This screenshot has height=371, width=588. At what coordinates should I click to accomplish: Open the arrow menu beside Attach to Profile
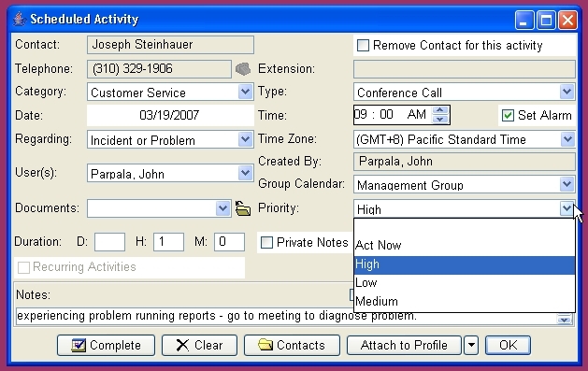471,345
